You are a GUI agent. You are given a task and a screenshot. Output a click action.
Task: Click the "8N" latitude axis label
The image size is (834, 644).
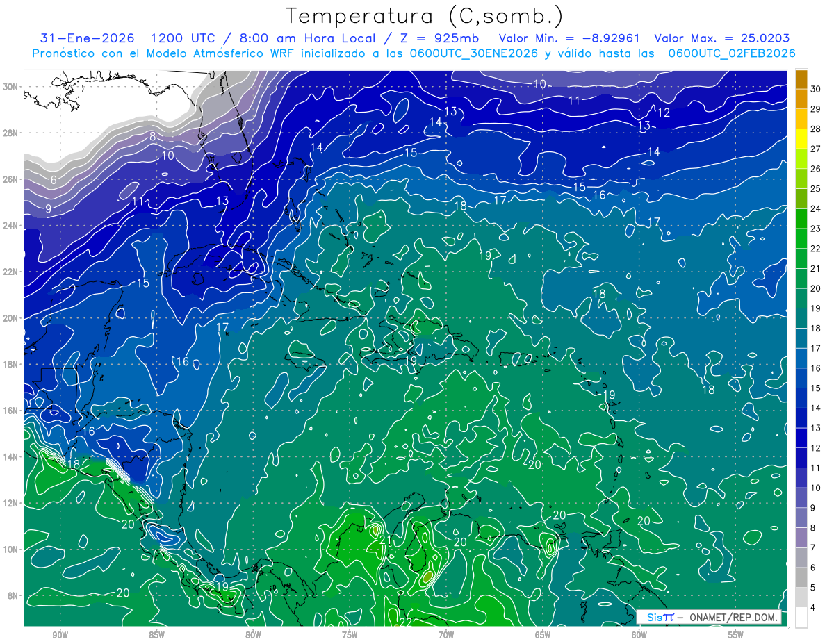pos(13,595)
